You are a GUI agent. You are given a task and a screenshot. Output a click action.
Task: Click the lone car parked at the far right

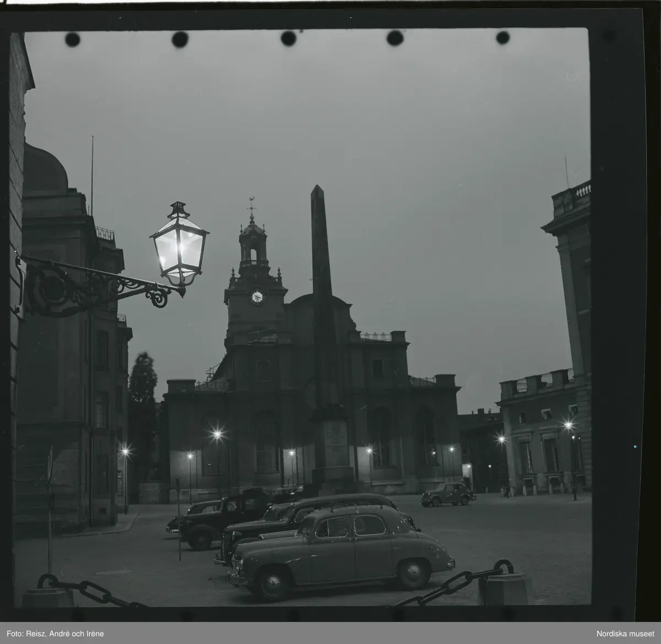(x=447, y=494)
